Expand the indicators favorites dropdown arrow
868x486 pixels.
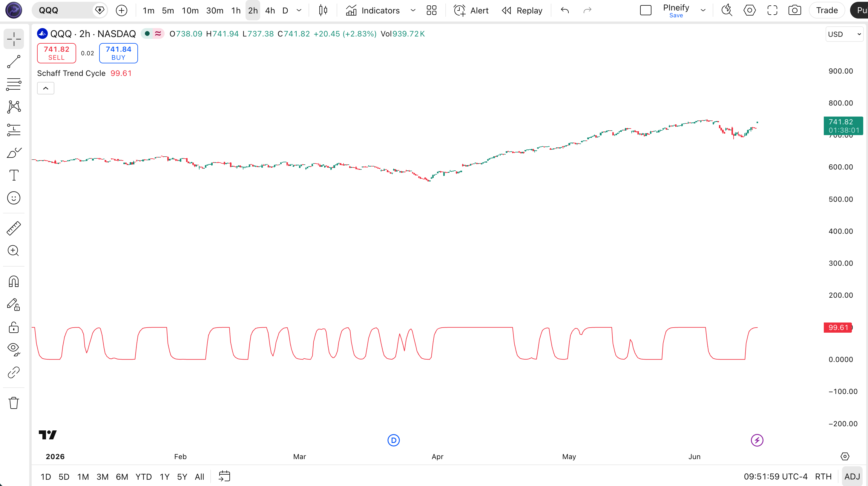[413, 10]
